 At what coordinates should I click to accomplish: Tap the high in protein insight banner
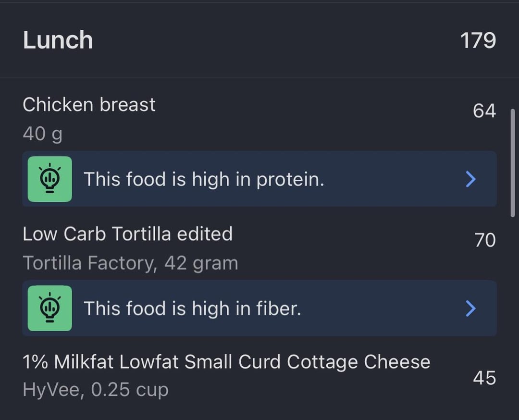[x=259, y=179]
